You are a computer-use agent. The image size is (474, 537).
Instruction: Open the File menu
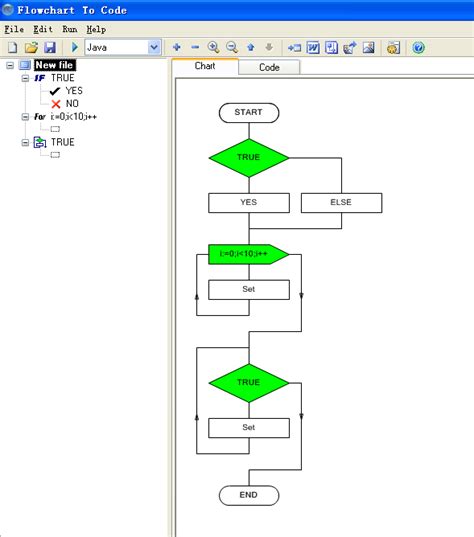(14, 29)
